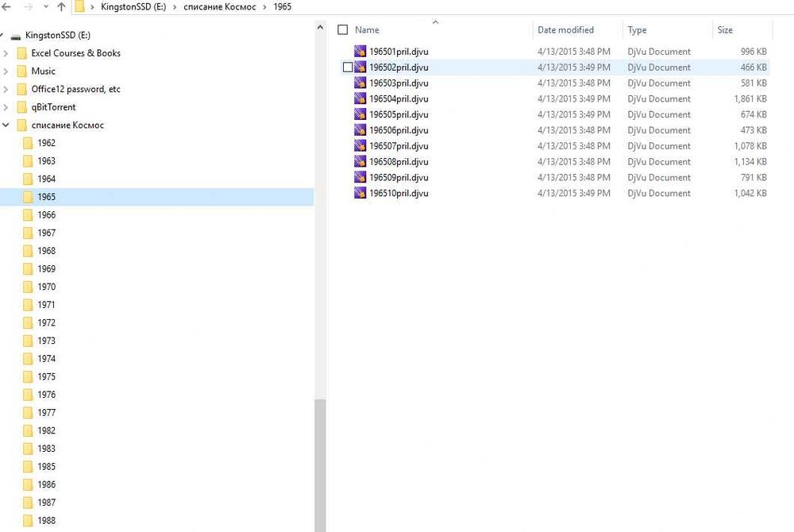Toggle the select-all checkbox in header
794x532 pixels.
point(343,30)
